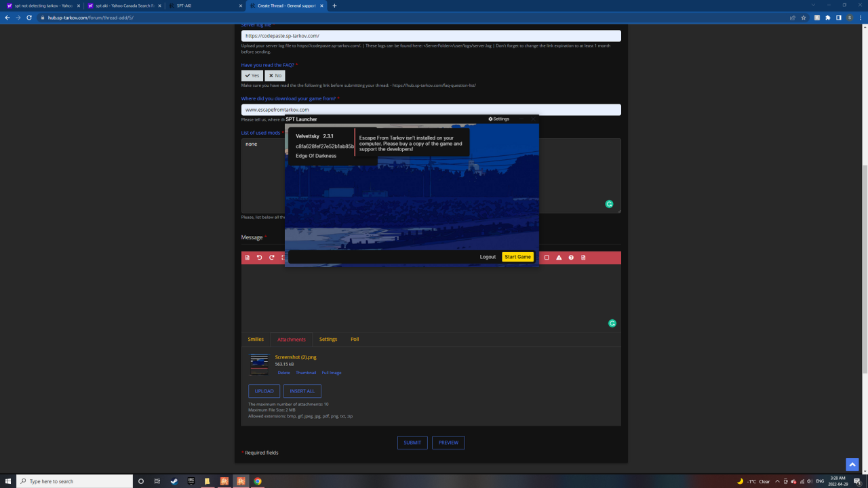Log out of the SPT Launcher
This screenshot has width=868, height=488.
pyautogui.click(x=488, y=257)
